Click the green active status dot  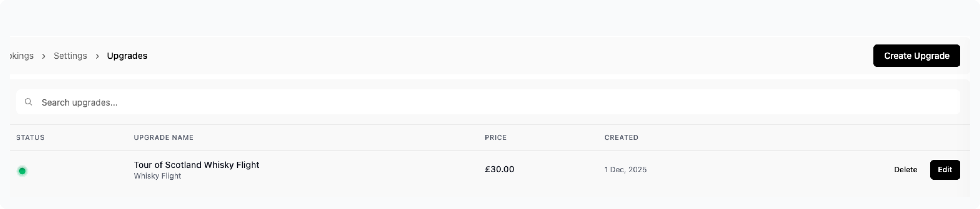coord(22,171)
